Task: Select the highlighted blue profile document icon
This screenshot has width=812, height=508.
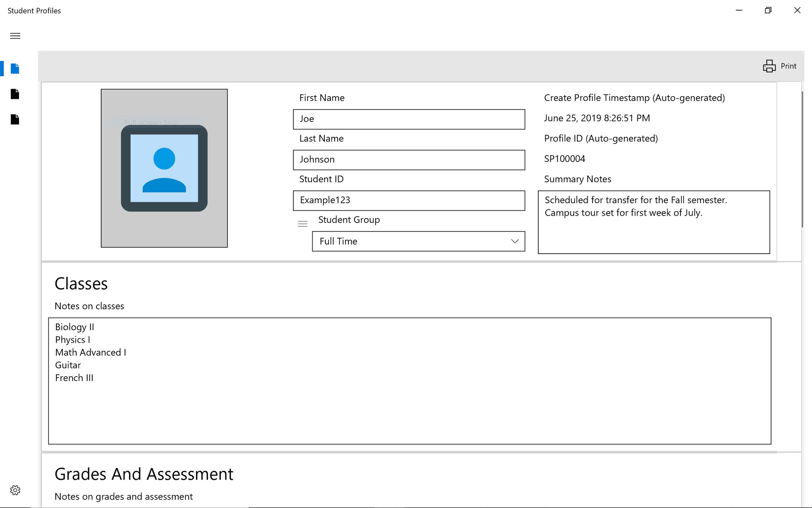Action: click(15, 69)
